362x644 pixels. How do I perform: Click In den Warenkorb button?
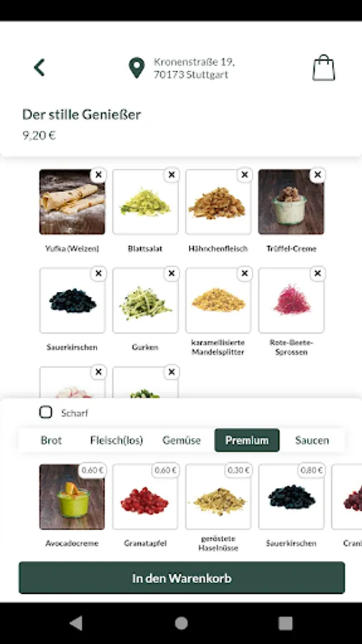click(x=182, y=578)
